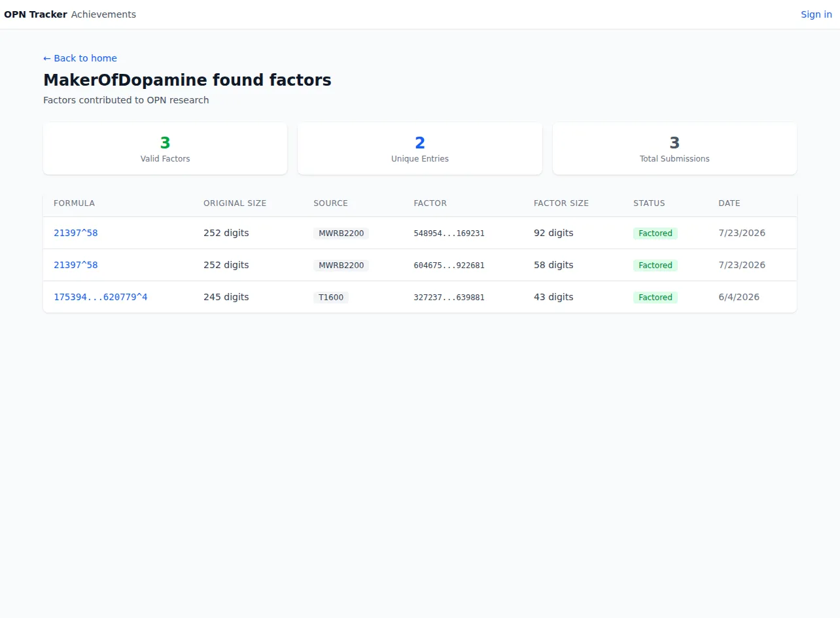Viewport: 840px width, 618px height.
Task: Select the Unique Entries stat card
Action: [x=420, y=148]
